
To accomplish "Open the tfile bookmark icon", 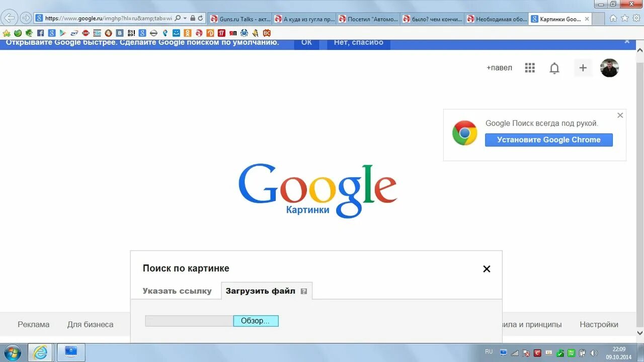I will tap(97, 33).
